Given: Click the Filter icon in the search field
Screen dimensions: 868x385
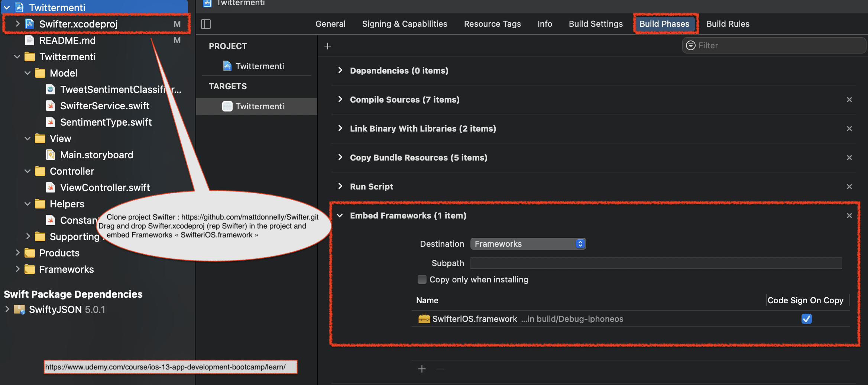Looking at the screenshot, I should [x=690, y=45].
